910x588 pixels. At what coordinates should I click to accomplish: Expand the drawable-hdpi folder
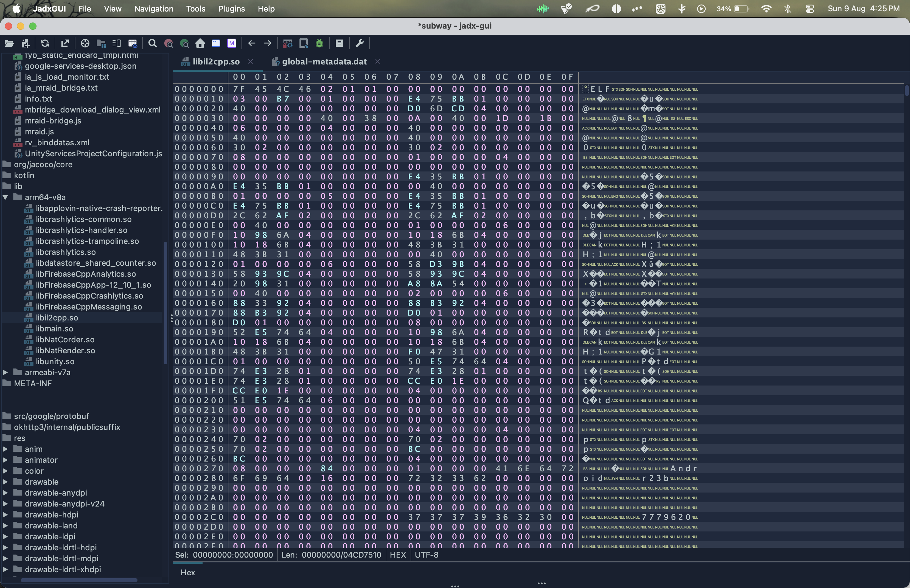[5, 515]
